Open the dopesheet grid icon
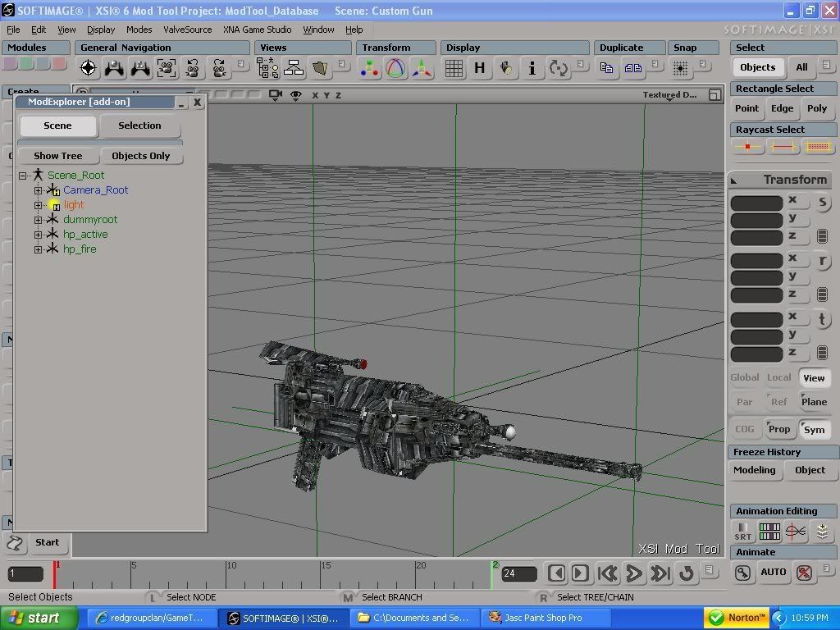Screen dimensions: 840x630 pos(769,532)
